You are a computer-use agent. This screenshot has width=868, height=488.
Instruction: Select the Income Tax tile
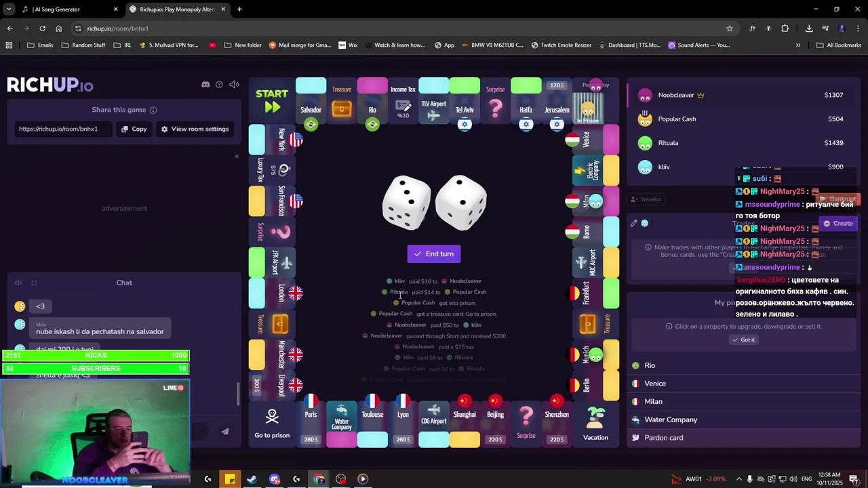pyautogui.click(x=403, y=102)
